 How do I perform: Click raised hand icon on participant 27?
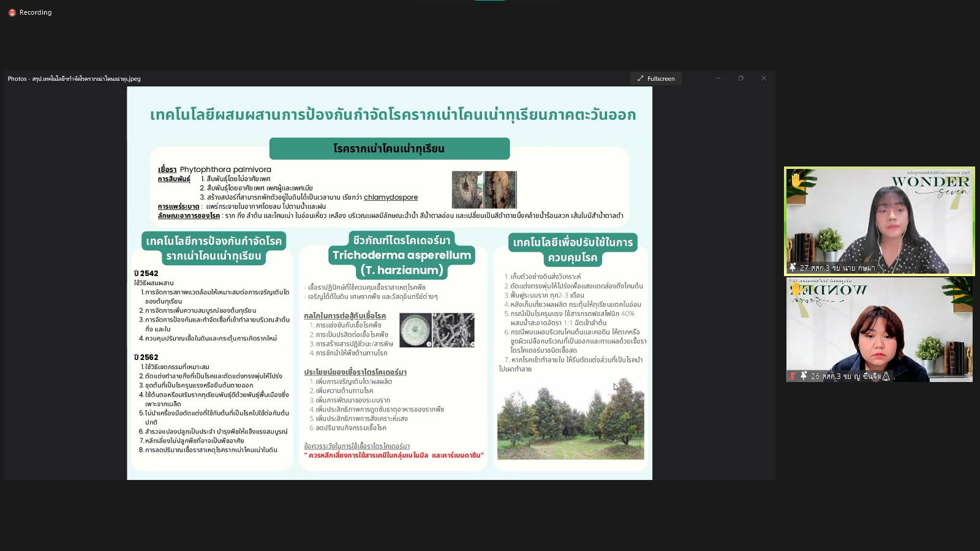(x=796, y=180)
